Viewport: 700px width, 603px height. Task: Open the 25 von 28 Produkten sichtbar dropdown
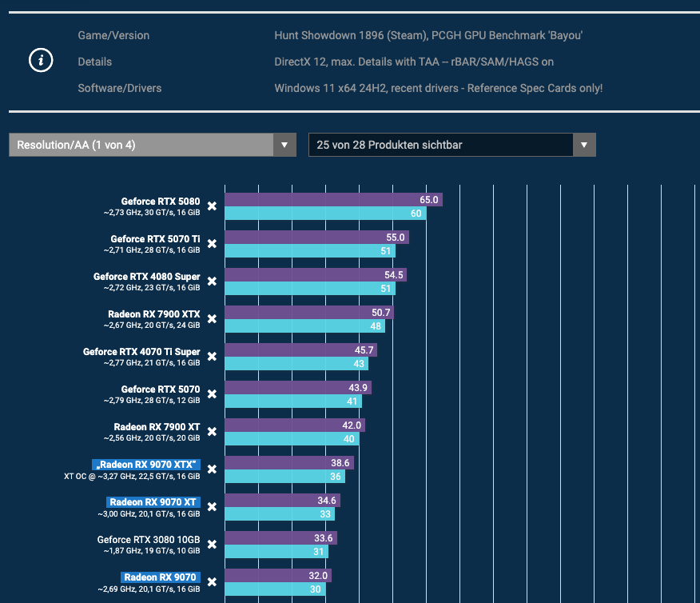(451, 145)
